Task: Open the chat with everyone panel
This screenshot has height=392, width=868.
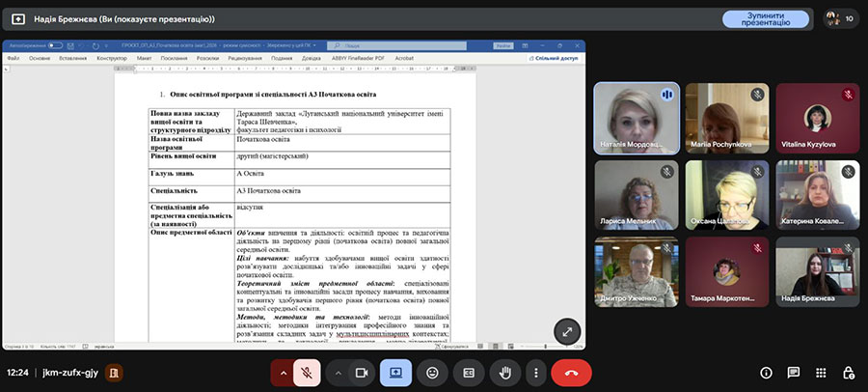Action: pos(793,372)
